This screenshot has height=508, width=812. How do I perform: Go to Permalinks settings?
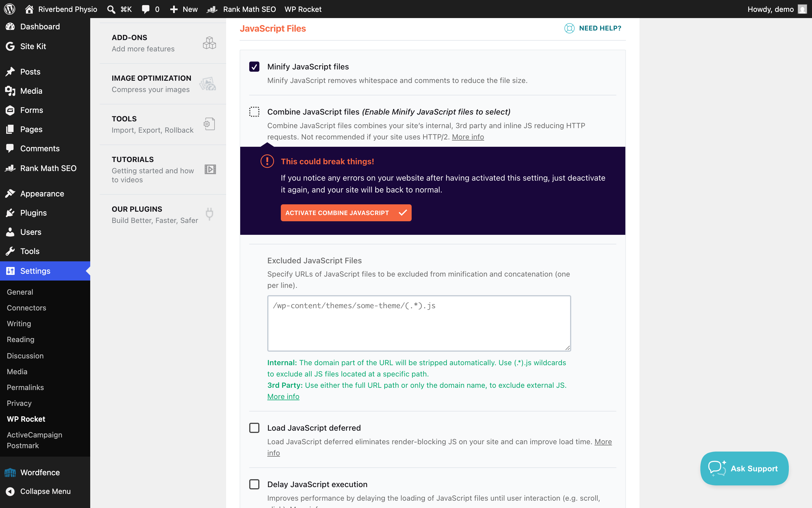[x=25, y=387]
